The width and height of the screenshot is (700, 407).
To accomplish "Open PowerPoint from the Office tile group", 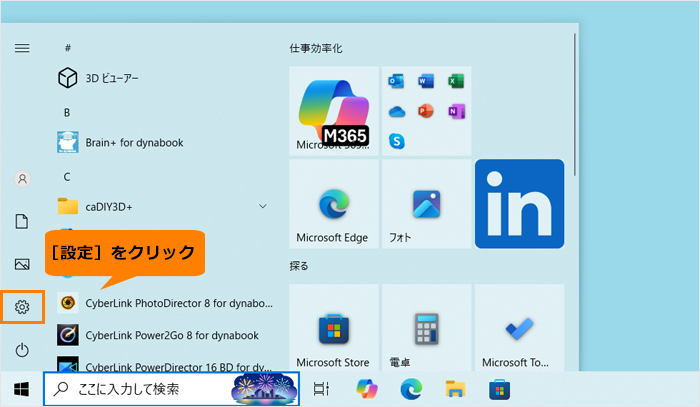I will pyautogui.click(x=426, y=111).
